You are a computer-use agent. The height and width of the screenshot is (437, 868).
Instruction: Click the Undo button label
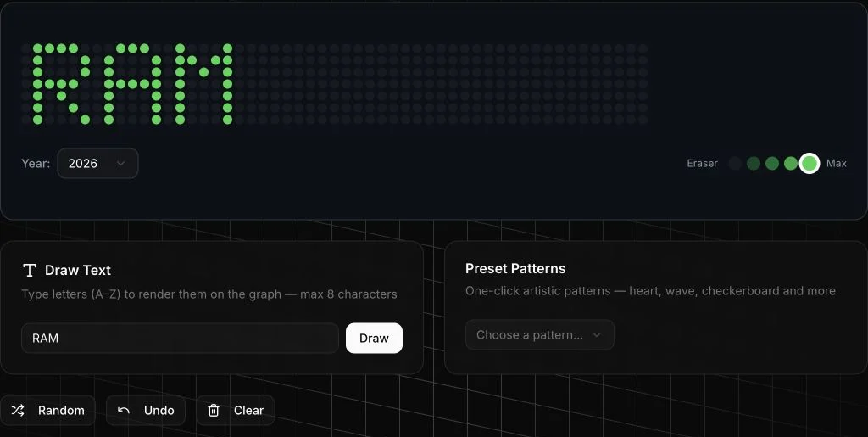tap(159, 411)
